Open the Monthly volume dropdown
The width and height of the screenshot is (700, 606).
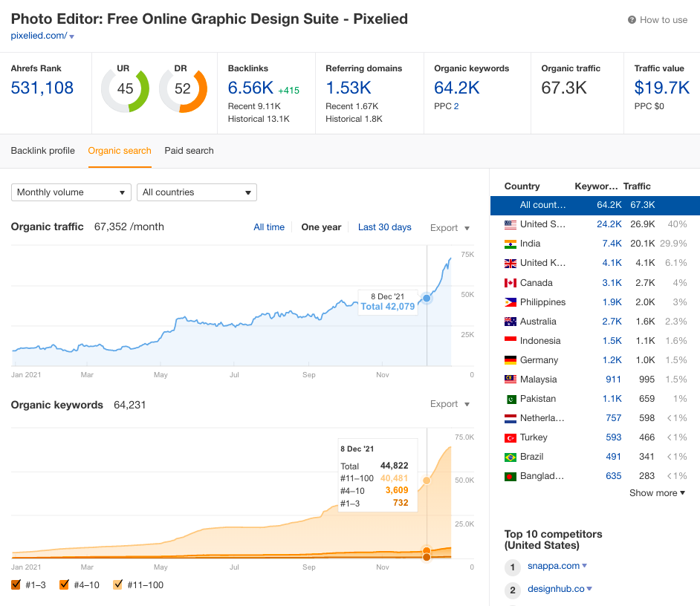[71, 192]
